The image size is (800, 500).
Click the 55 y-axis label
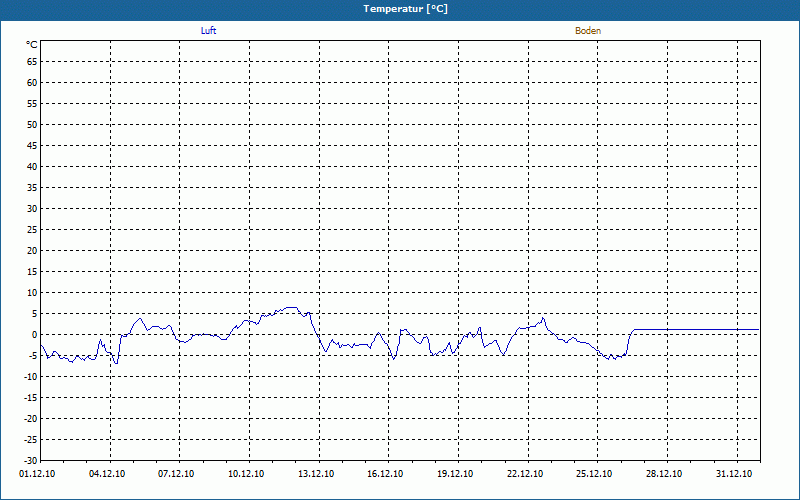click(x=32, y=104)
